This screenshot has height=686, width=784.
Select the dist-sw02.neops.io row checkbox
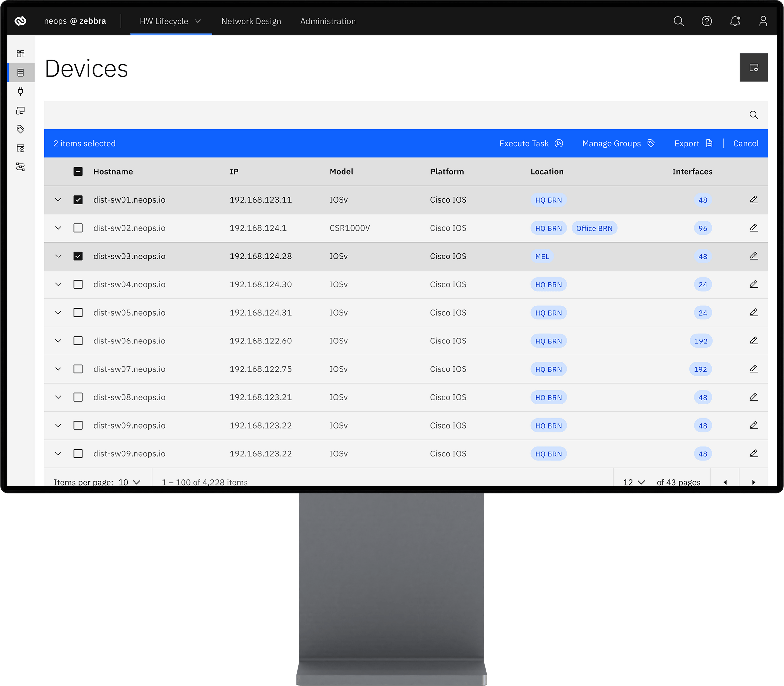point(78,228)
